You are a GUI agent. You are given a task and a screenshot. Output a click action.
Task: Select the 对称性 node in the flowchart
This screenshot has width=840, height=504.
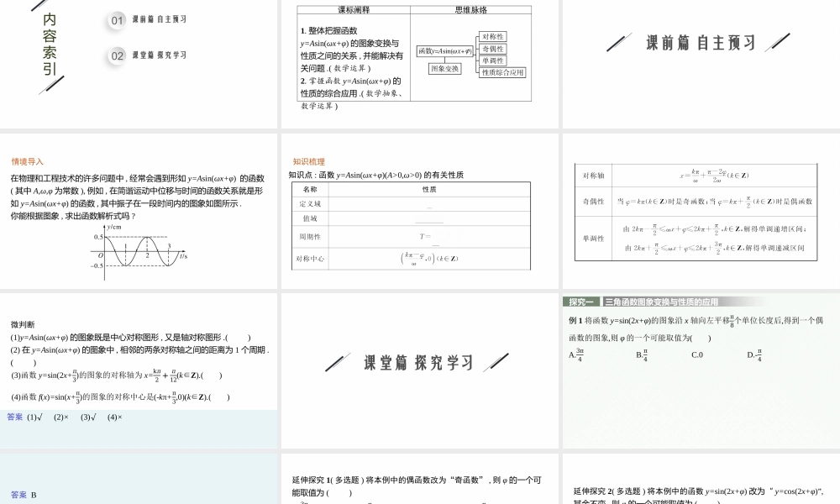(x=493, y=37)
